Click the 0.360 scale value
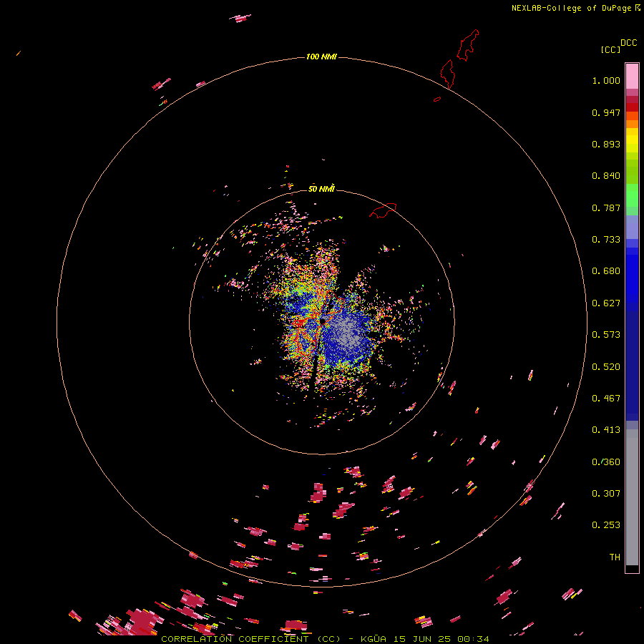 tap(606, 462)
